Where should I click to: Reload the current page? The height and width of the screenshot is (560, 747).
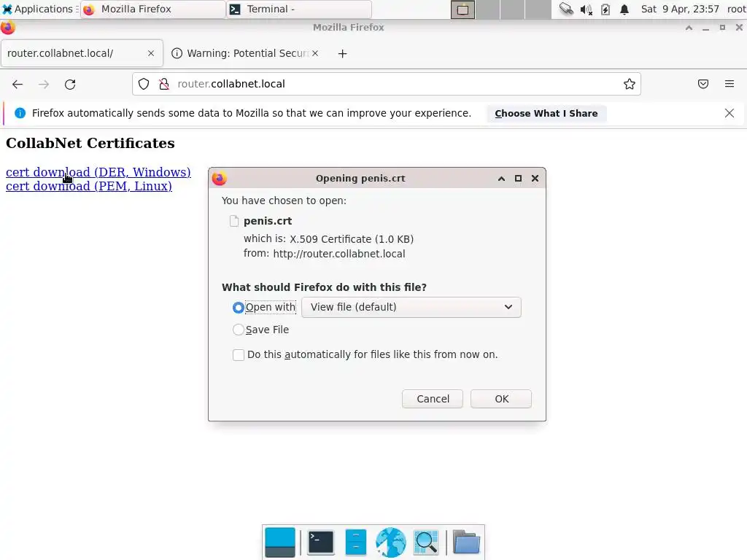point(70,85)
